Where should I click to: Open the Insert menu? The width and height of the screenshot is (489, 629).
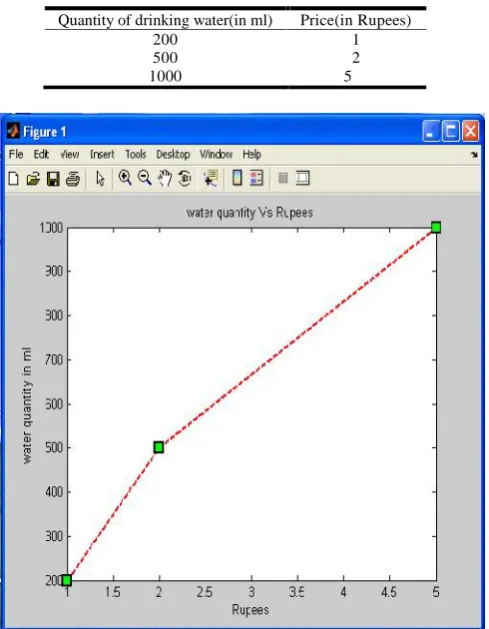[x=102, y=154]
